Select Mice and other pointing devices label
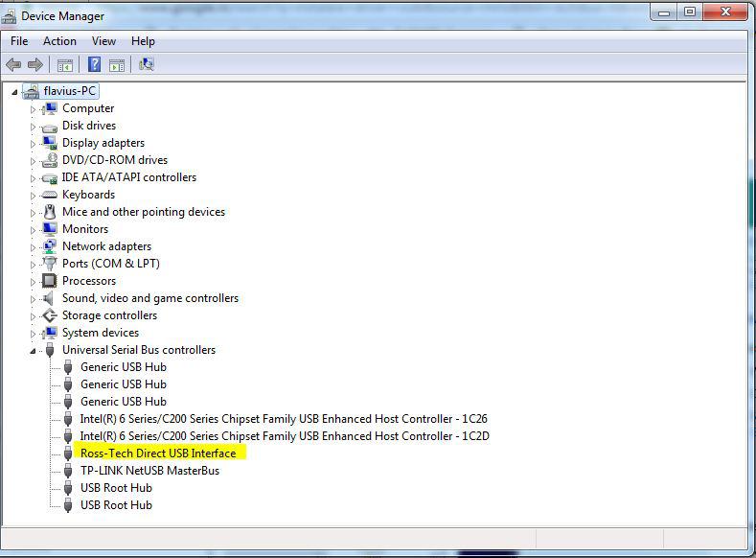Screen dimensions: 756x558 (144, 212)
